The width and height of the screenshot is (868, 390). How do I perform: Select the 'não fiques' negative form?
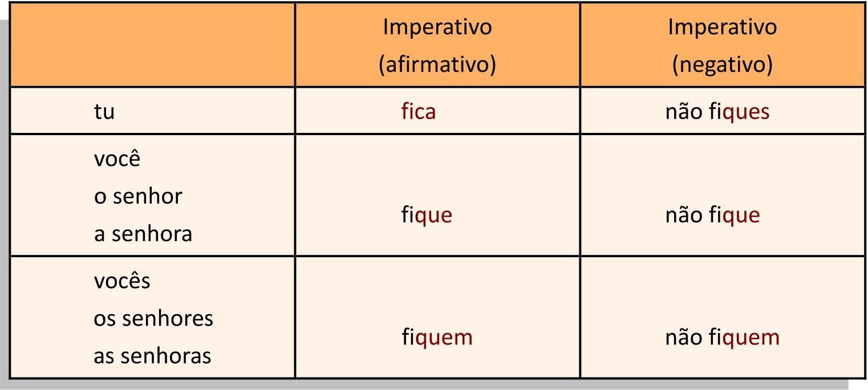pyautogui.click(x=717, y=112)
